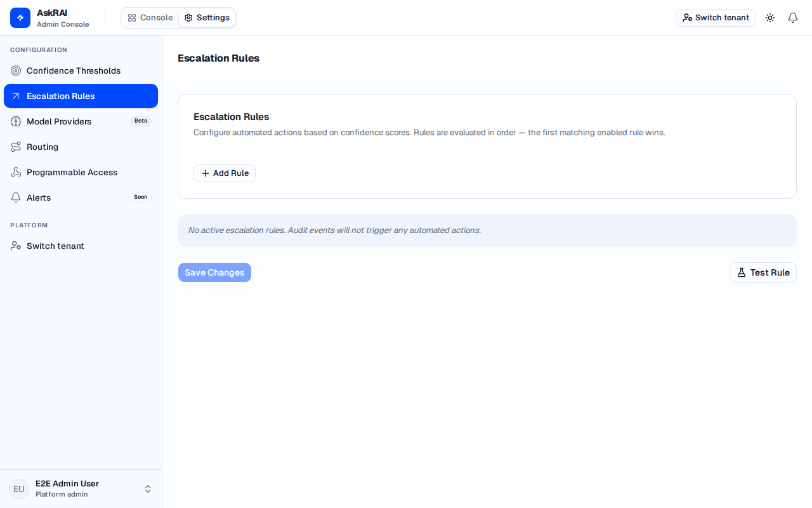Click the Escalation Rules card heading
Image resolution: width=812 pixels, height=508 pixels.
pyautogui.click(x=231, y=117)
